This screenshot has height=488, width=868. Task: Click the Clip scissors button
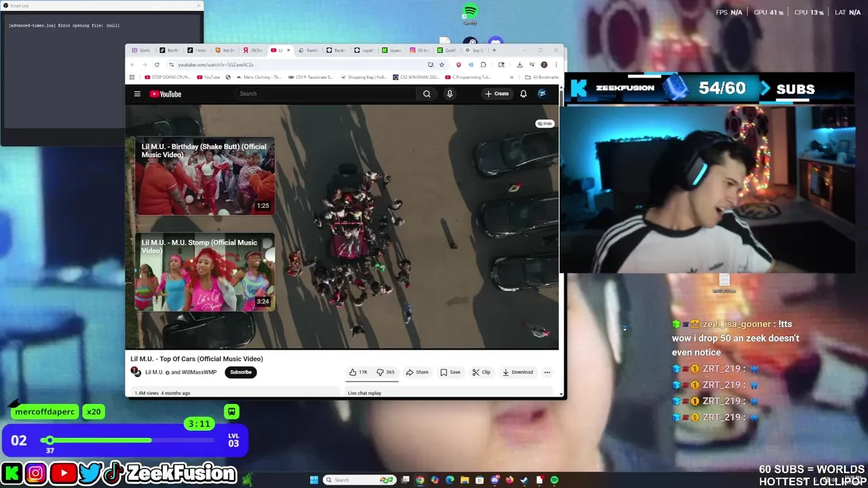click(481, 372)
